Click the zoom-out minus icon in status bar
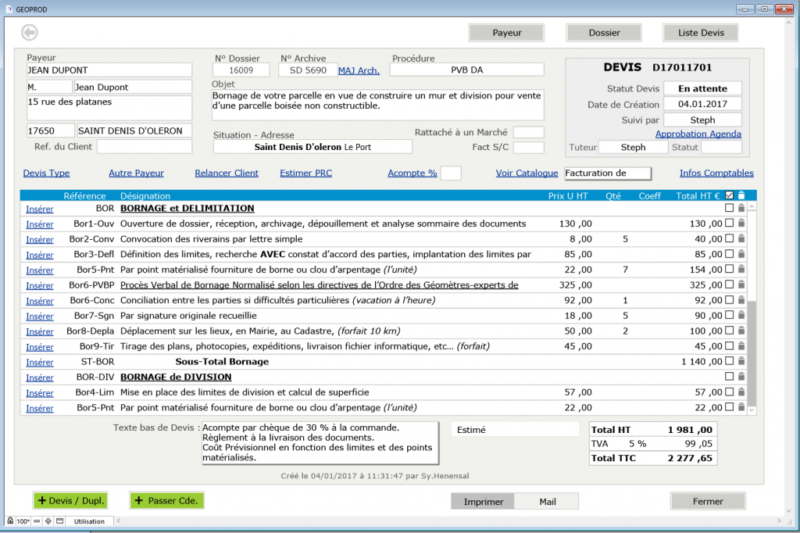Screen dimensions: 800x533 click(x=38, y=522)
